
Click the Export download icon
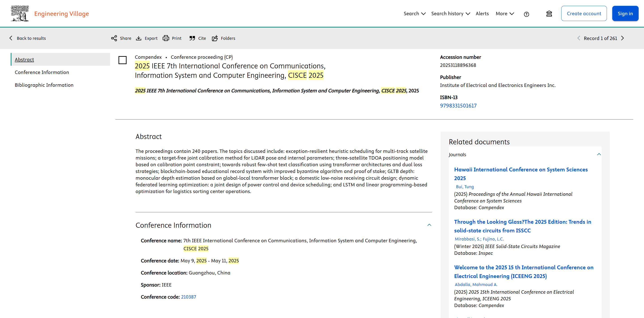[x=138, y=38]
